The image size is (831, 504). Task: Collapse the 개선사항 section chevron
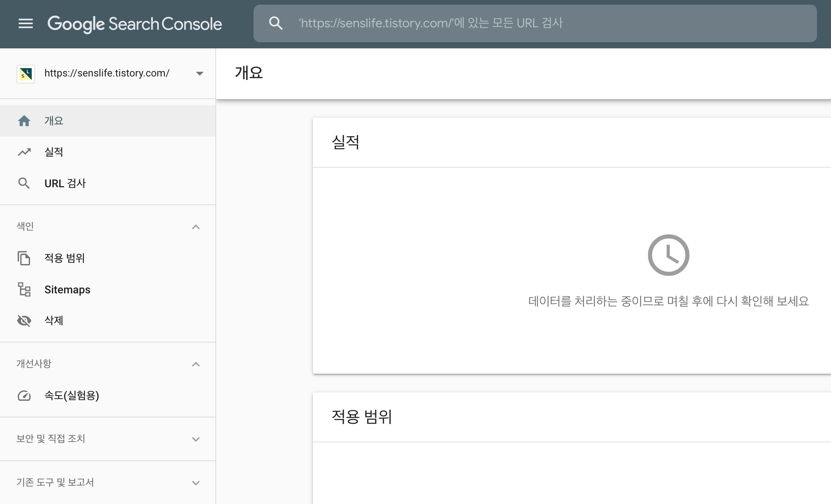tap(196, 364)
